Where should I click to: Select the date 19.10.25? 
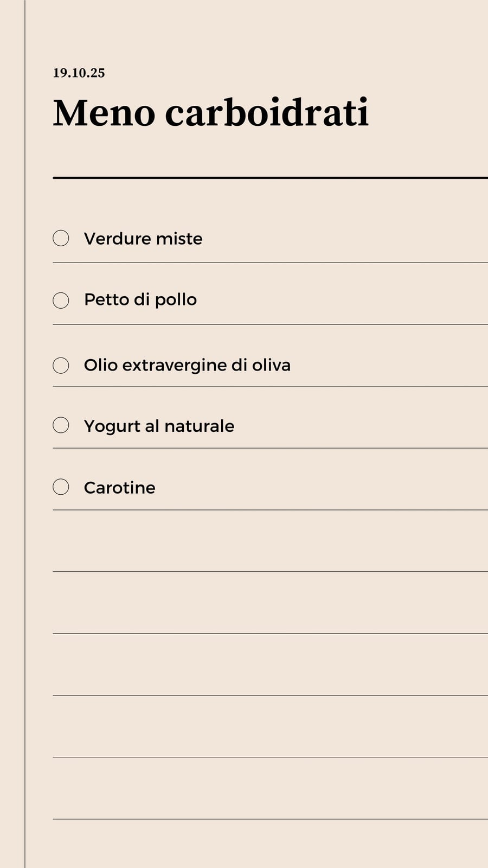click(79, 73)
